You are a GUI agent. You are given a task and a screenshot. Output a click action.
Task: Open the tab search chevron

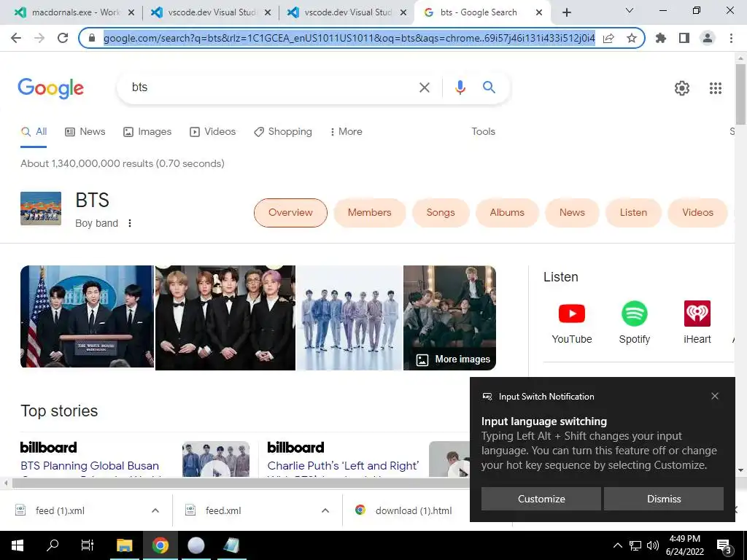click(630, 10)
